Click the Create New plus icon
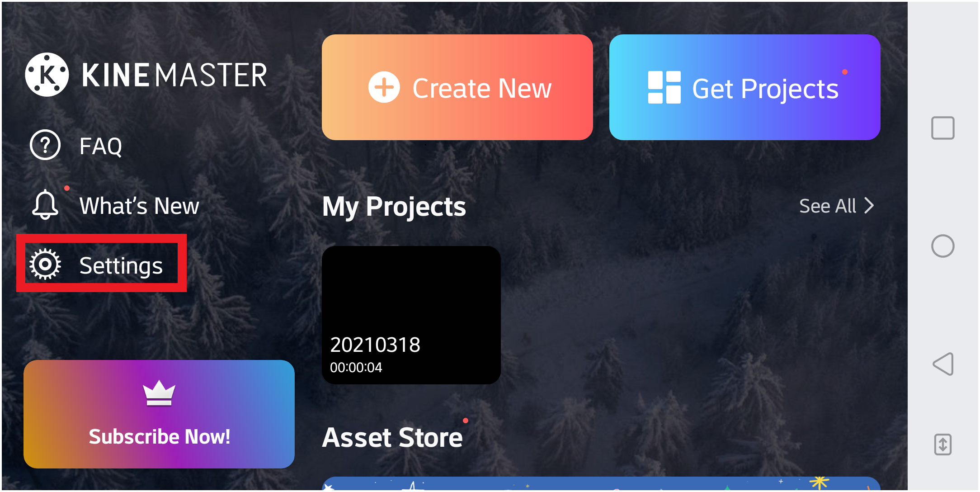This screenshot has height=492, width=980. [x=381, y=87]
